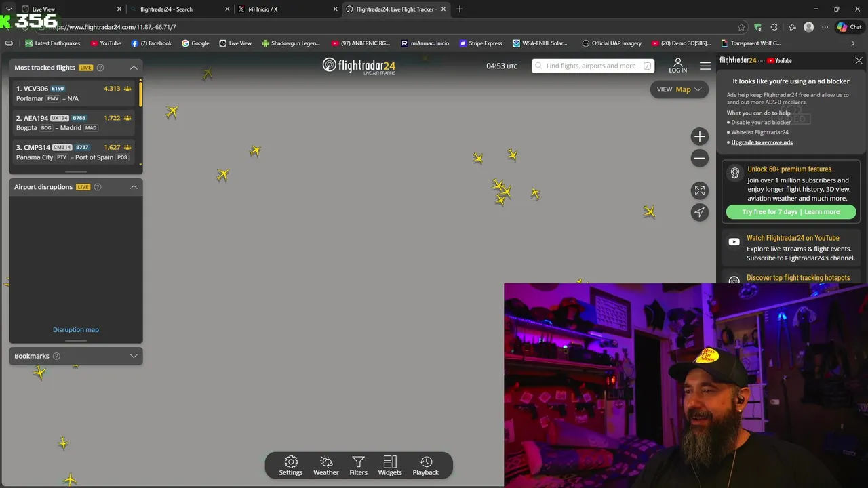Open browser settings three-dot menu
868x488 pixels.
[825, 27]
